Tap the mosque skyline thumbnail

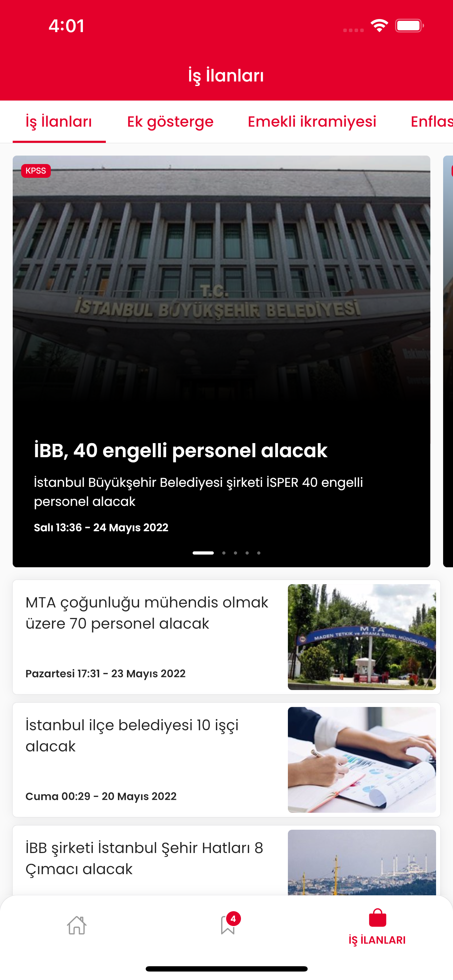coord(362,863)
